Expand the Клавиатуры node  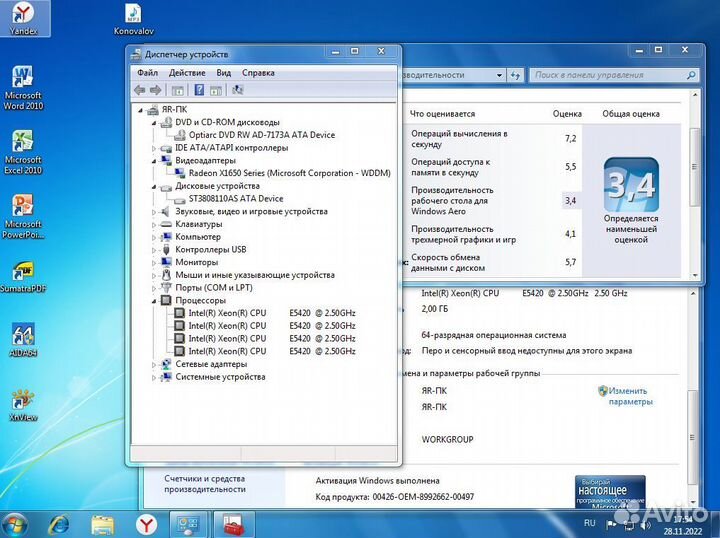point(154,224)
